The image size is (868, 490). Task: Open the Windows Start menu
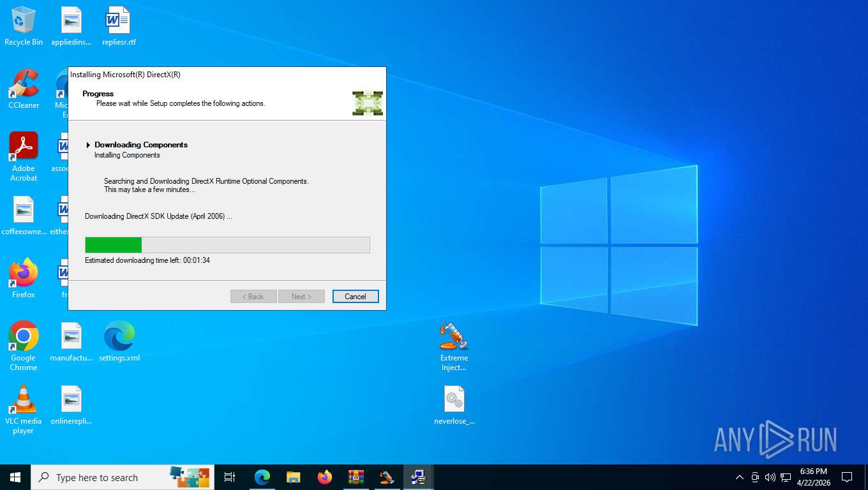[x=15, y=477]
